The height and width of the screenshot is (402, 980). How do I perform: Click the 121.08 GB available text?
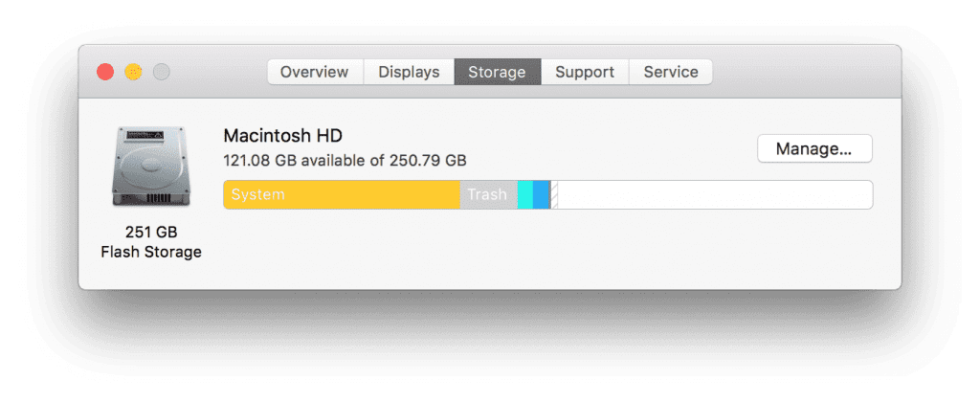pyautogui.click(x=345, y=160)
